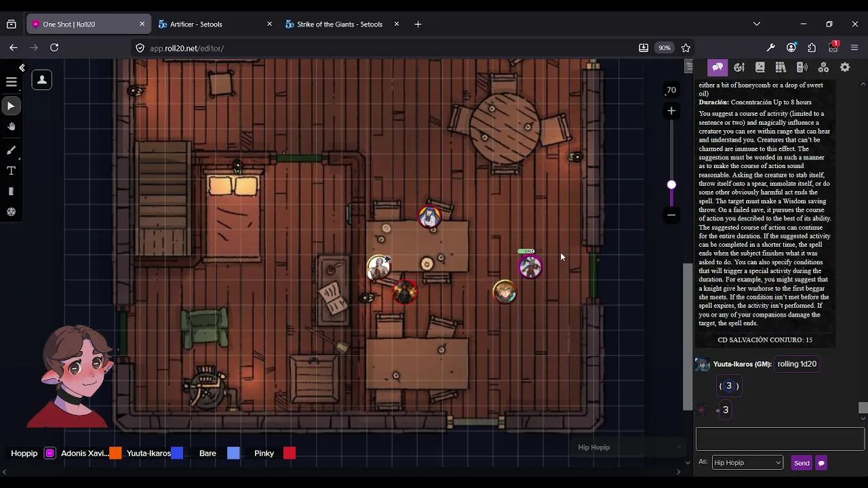Click the 90% page zoom indicator

tap(664, 48)
